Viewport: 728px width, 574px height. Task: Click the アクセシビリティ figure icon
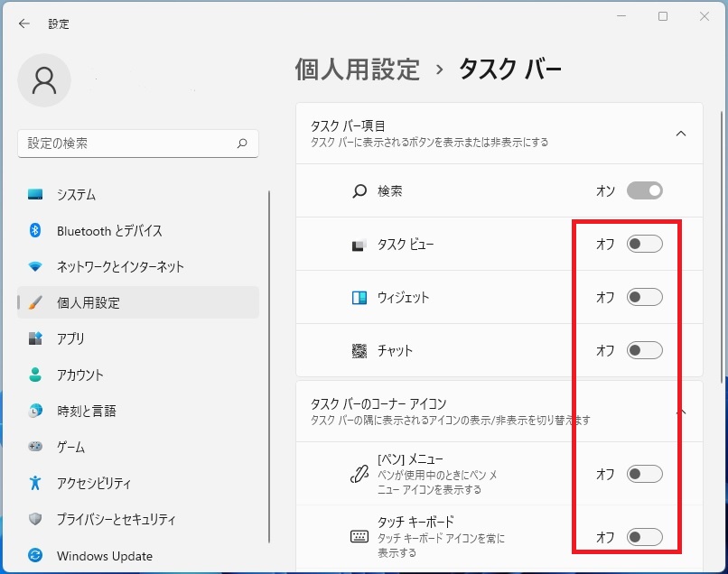click(x=35, y=483)
